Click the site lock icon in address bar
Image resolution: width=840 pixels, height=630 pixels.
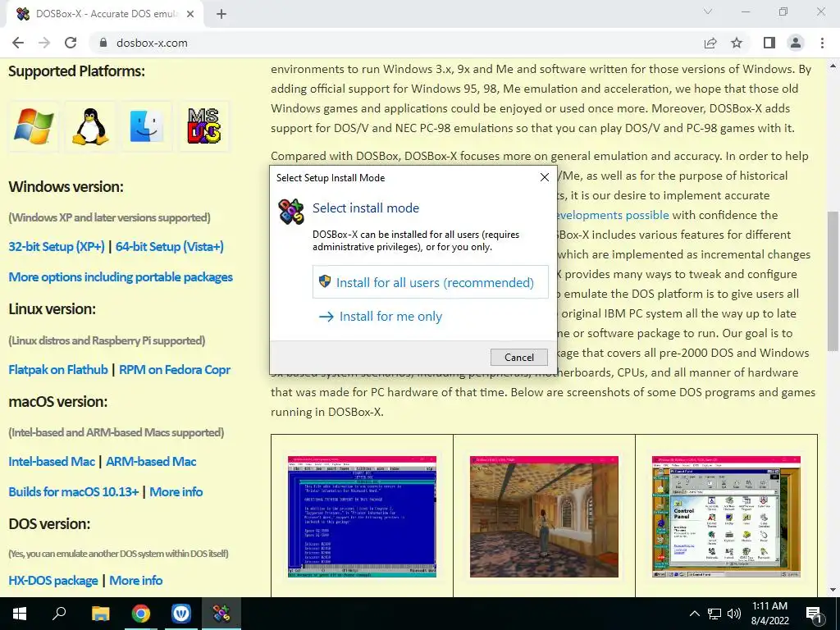103,43
